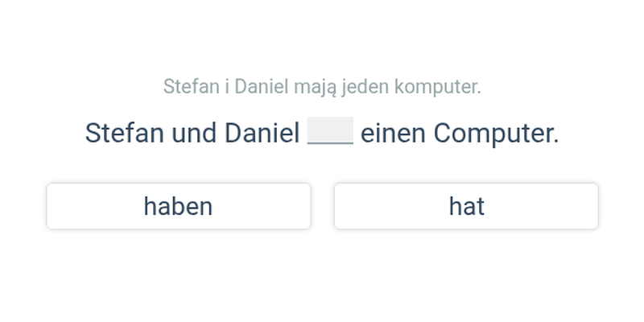Choose the "hat" answer button
Screen dimensions: 644x322
coord(466,206)
